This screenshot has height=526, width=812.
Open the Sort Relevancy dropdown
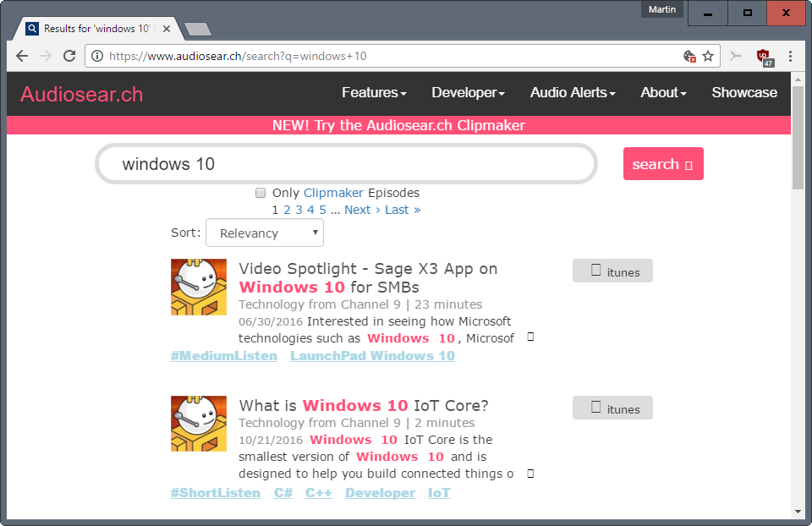tap(265, 233)
